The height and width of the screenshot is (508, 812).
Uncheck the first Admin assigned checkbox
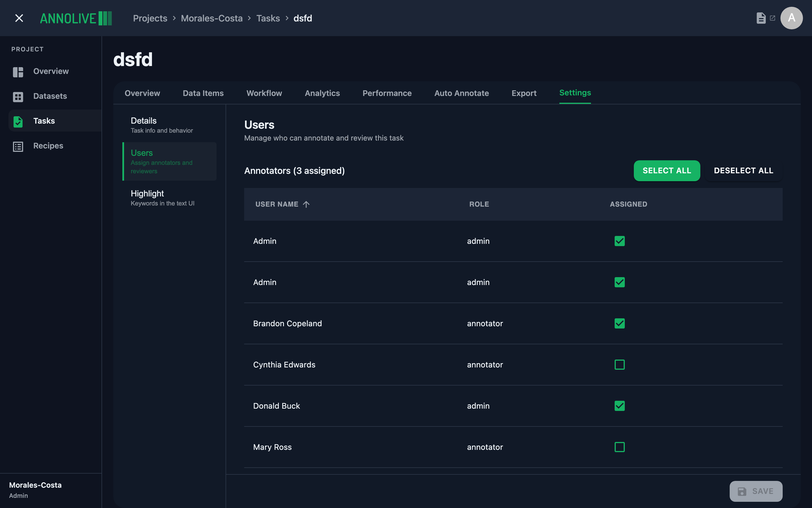click(619, 241)
